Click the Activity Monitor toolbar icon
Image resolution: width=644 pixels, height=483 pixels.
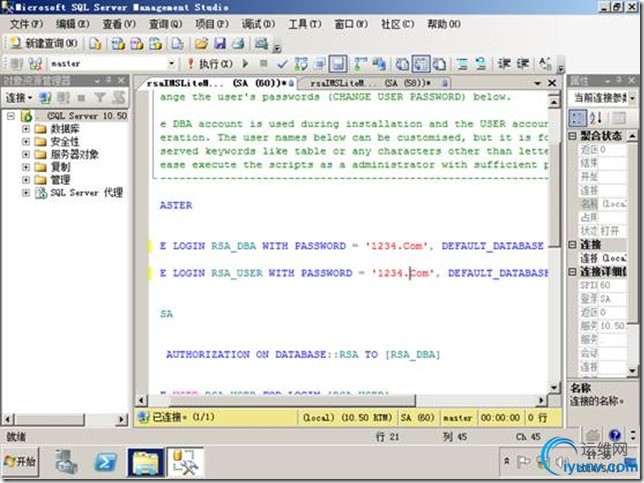(x=261, y=43)
